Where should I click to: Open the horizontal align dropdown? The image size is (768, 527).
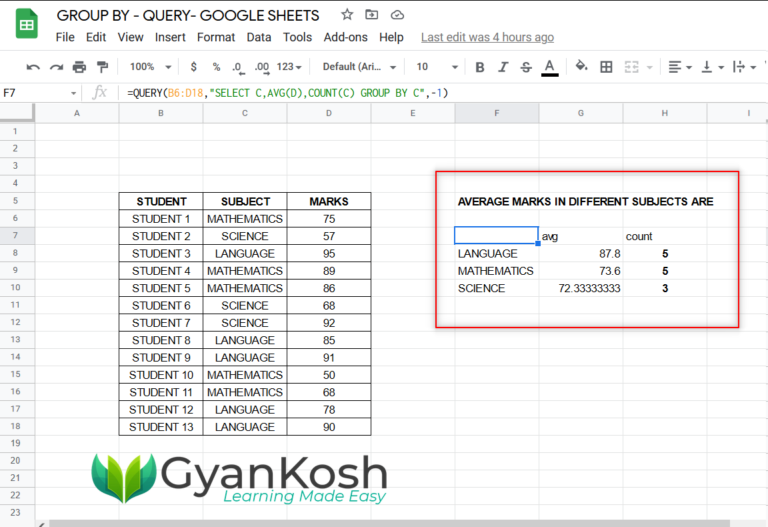680,67
